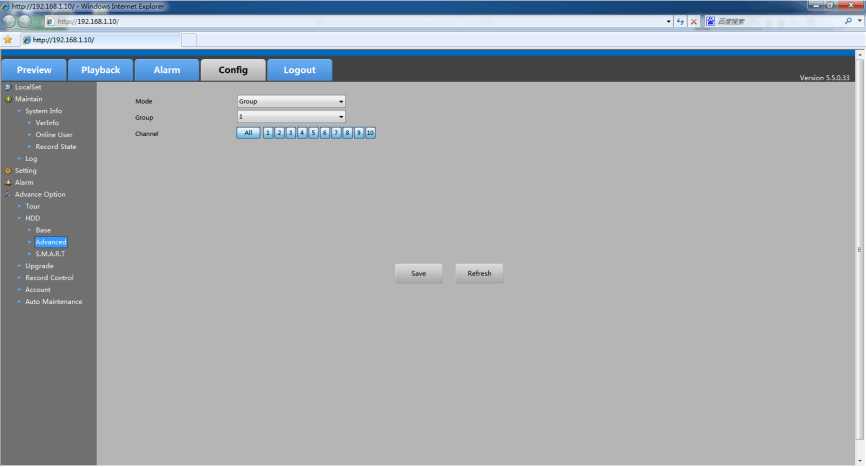866x467 pixels.
Task: Open the Mode dropdown
Action: (x=291, y=101)
